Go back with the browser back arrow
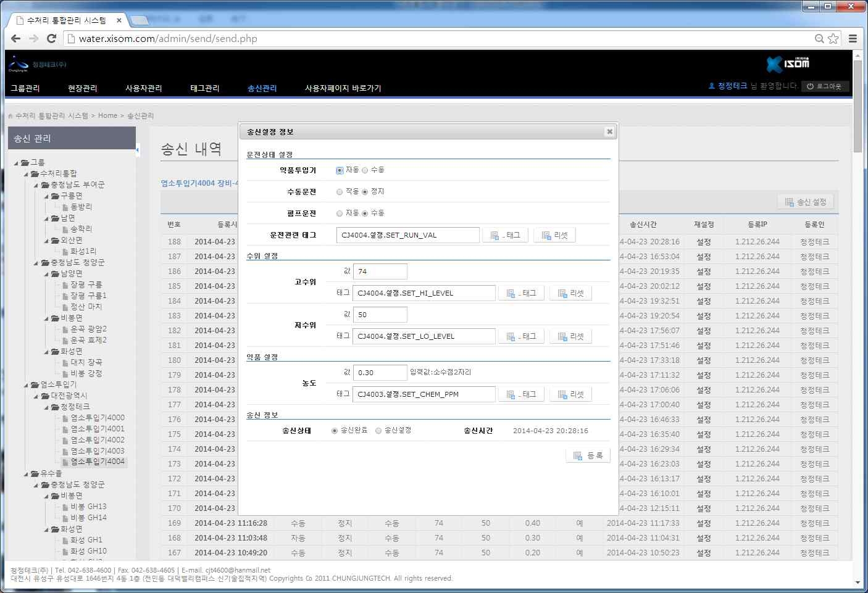This screenshot has width=868, height=593. (x=16, y=38)
